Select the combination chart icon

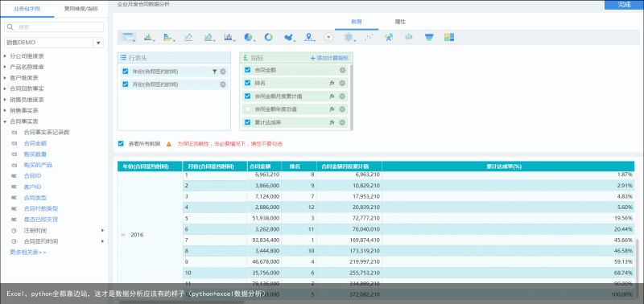pyautogui.click(x=229, y=37)
